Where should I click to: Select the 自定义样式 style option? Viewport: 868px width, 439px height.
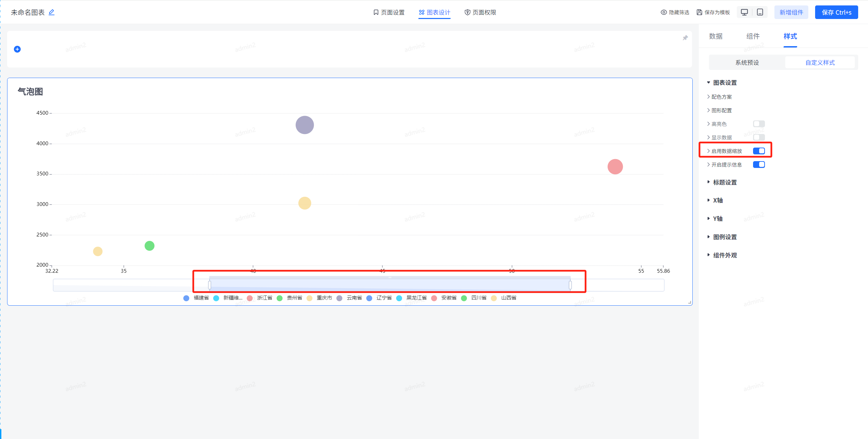820,62
